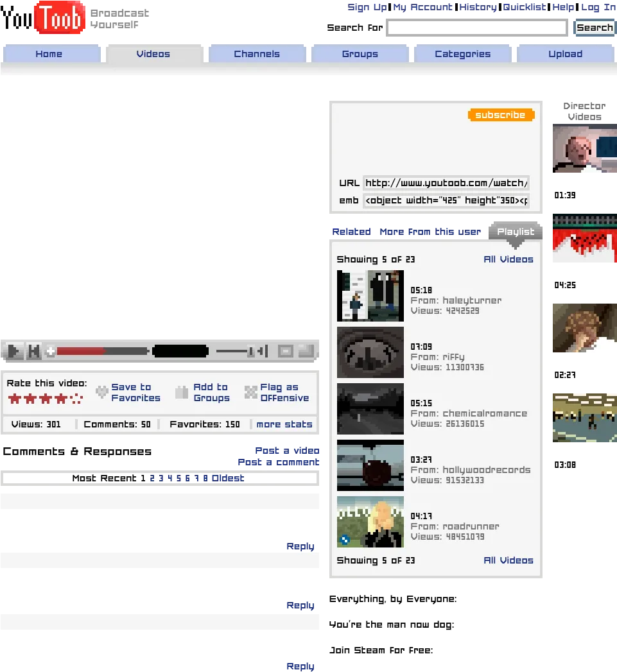617x672 pixels.
Task: Click Save to Favorites link
Action: click(135, 392)
